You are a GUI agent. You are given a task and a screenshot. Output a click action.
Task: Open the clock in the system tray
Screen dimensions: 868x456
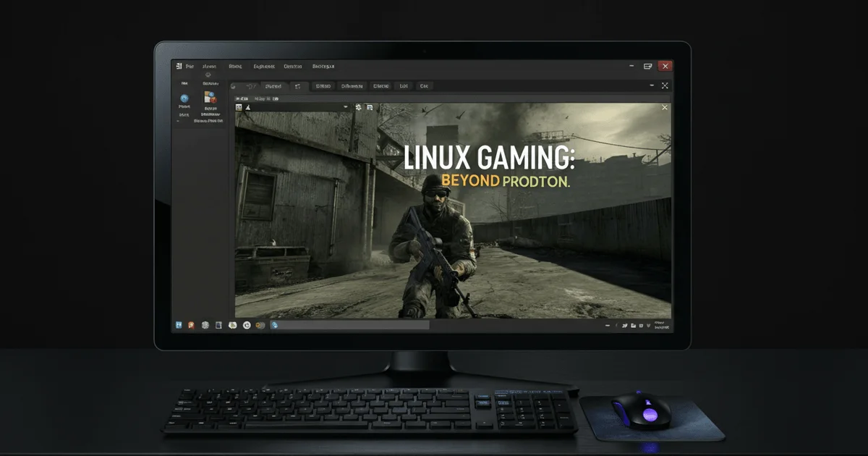point(661,325)
